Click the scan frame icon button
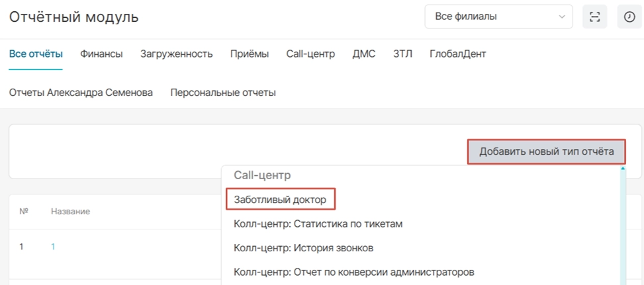Image resolution: width=644 pixels, height=285 pixels. (x=595, y=17)
